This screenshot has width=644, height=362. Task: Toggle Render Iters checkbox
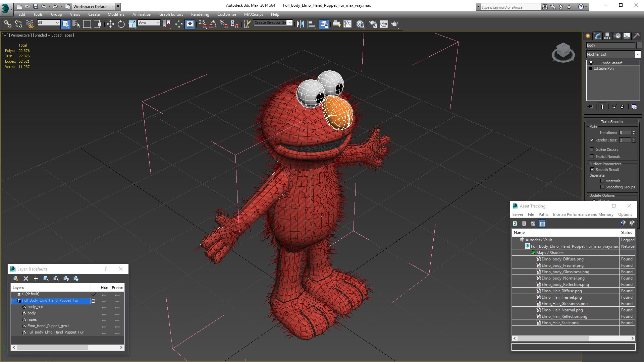pyautogui.click(x=592, y=140)
